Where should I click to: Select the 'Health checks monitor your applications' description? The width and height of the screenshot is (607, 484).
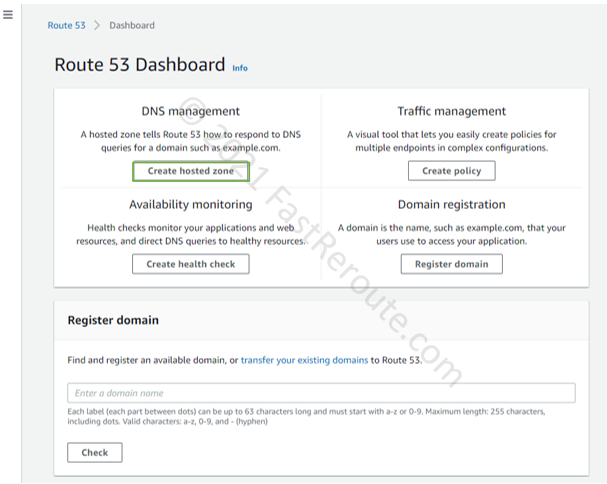tap(190, 234)
